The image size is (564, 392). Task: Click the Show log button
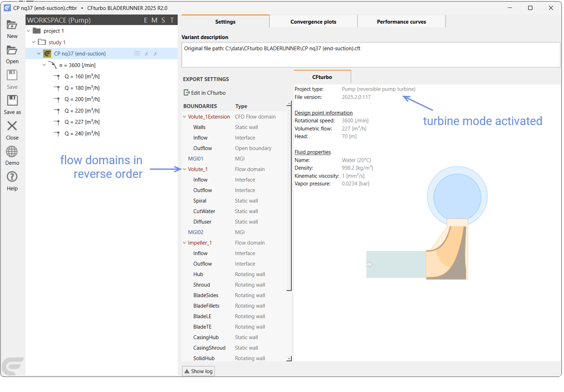198,371
